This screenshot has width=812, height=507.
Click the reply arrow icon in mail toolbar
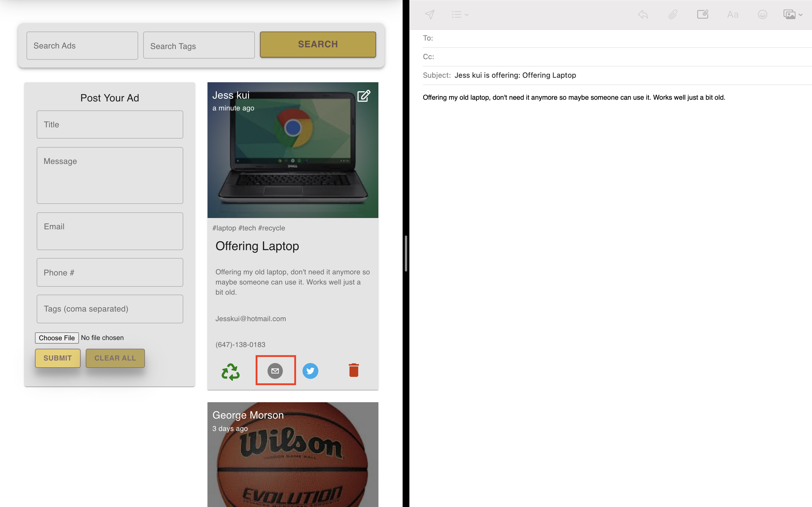643,14
